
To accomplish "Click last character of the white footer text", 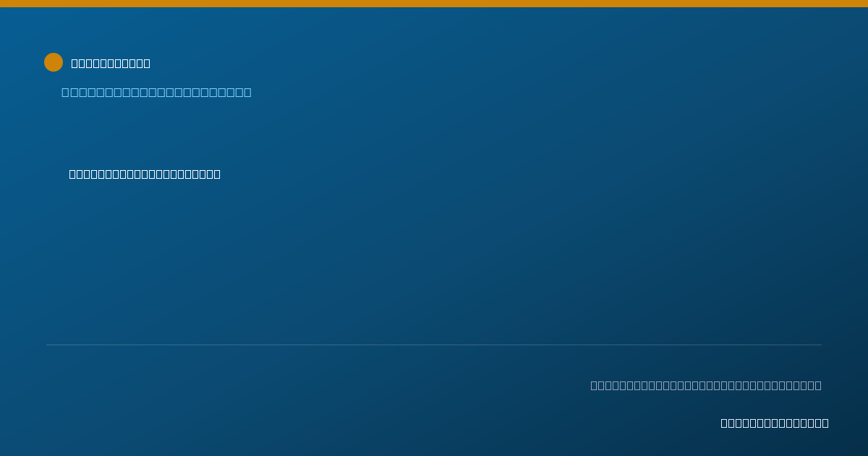I will coord(825,423).
